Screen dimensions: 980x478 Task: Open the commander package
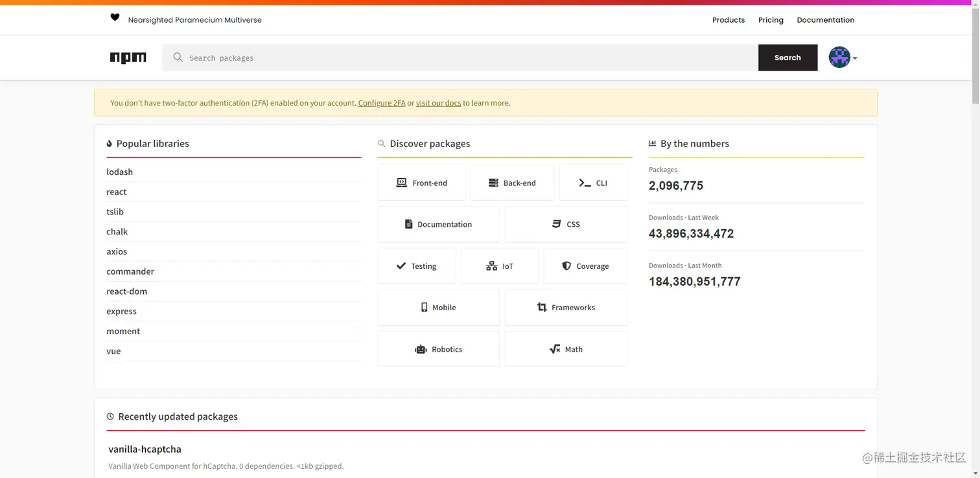tap(130, 271)
